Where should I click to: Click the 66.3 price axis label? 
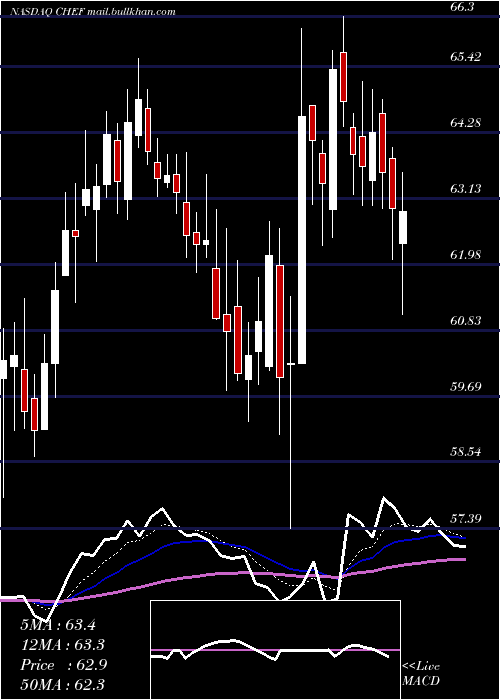[463, 7]
